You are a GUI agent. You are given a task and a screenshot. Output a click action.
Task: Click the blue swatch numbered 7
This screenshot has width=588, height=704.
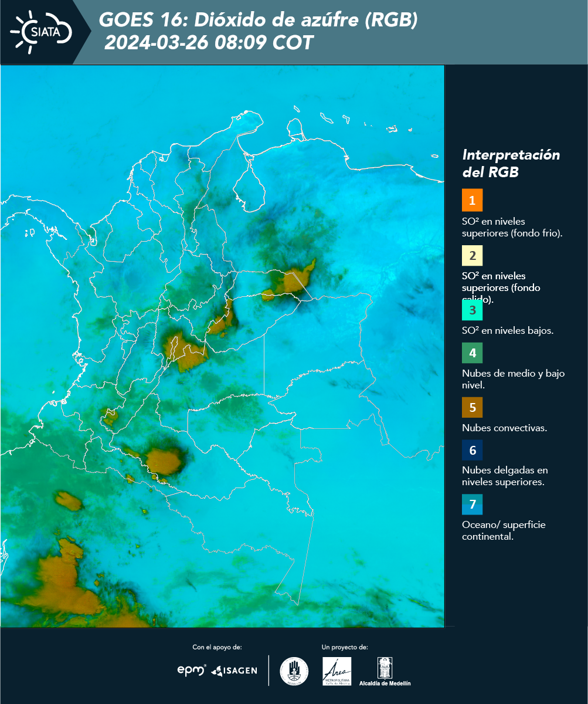pos(472,505)
